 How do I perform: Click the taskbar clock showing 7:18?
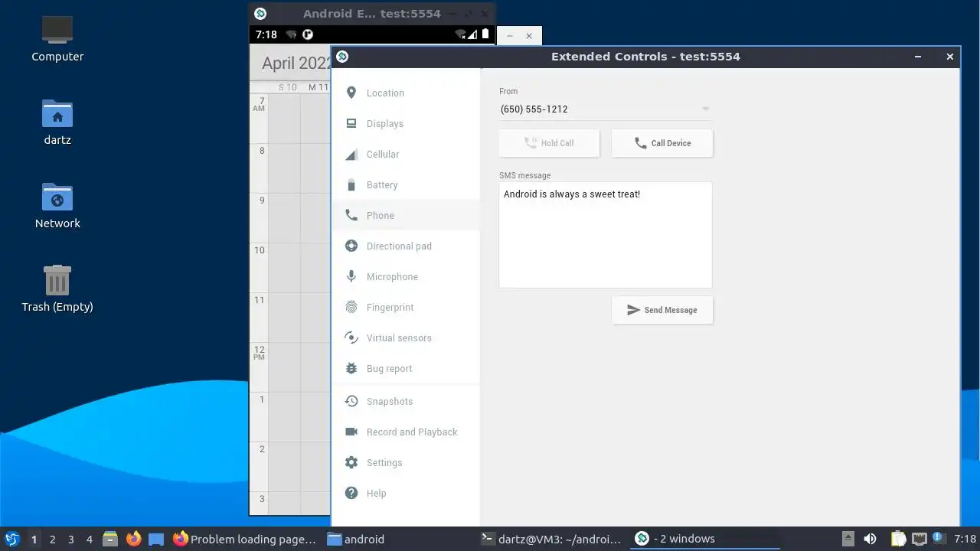pos(965,539)
